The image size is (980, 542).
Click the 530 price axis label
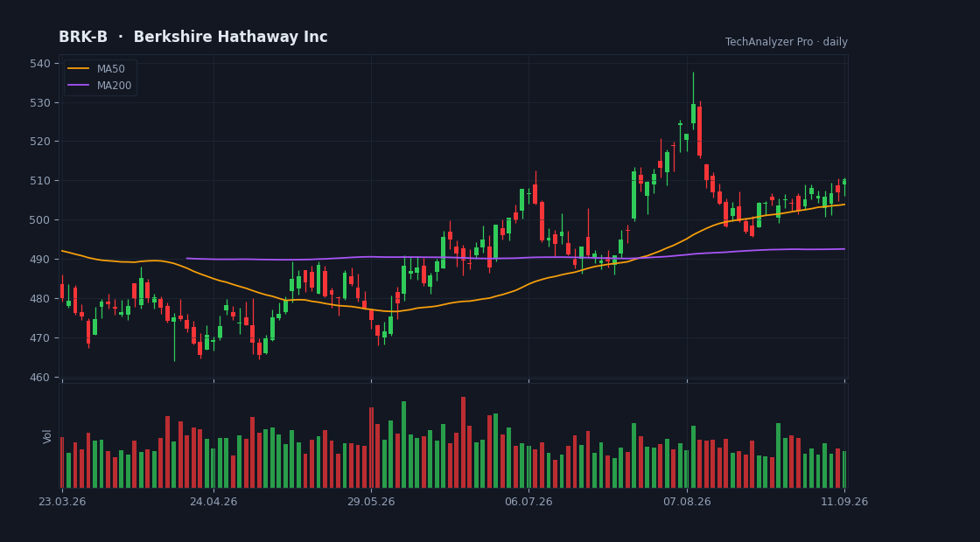coord(40,102)
